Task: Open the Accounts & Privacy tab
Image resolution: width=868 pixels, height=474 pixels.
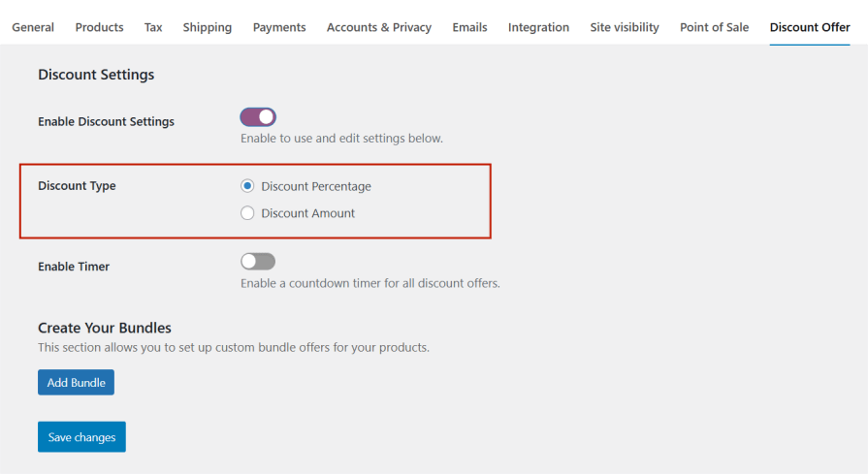Action: click(x=379, y=27)
